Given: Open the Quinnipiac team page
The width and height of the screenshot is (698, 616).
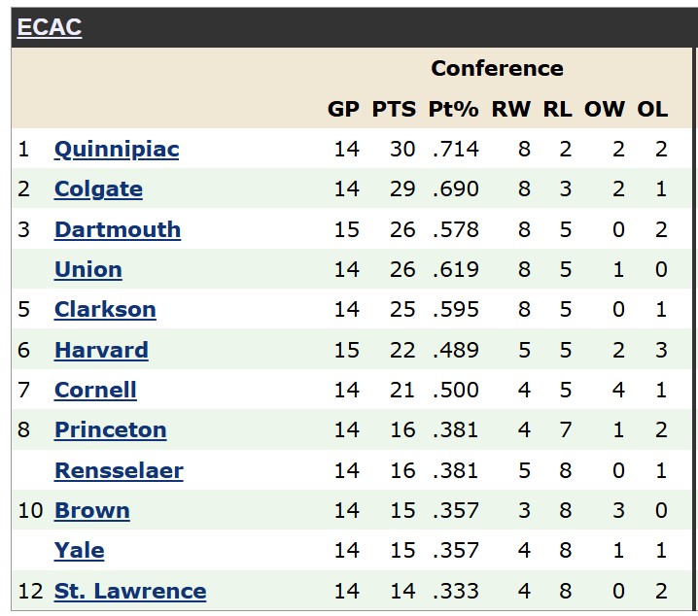Looking at the screenshot, I should click(x=117, y=150).
